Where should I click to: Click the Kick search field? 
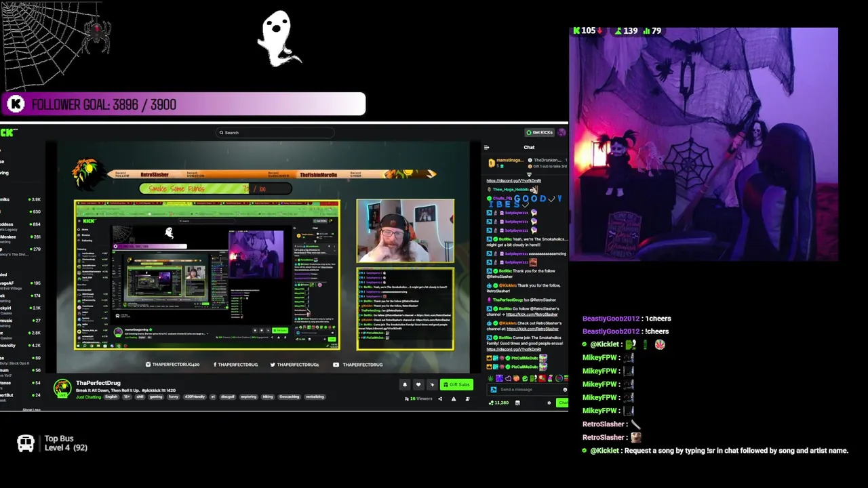pyautogui.click(x=275, y=133)
